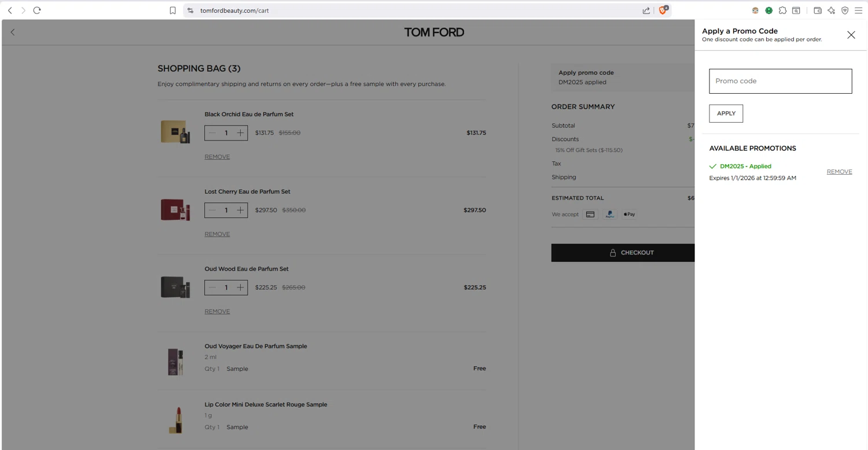Click the credit card payment icon
The width and height of the screenshot is (868, 450).
590,215
